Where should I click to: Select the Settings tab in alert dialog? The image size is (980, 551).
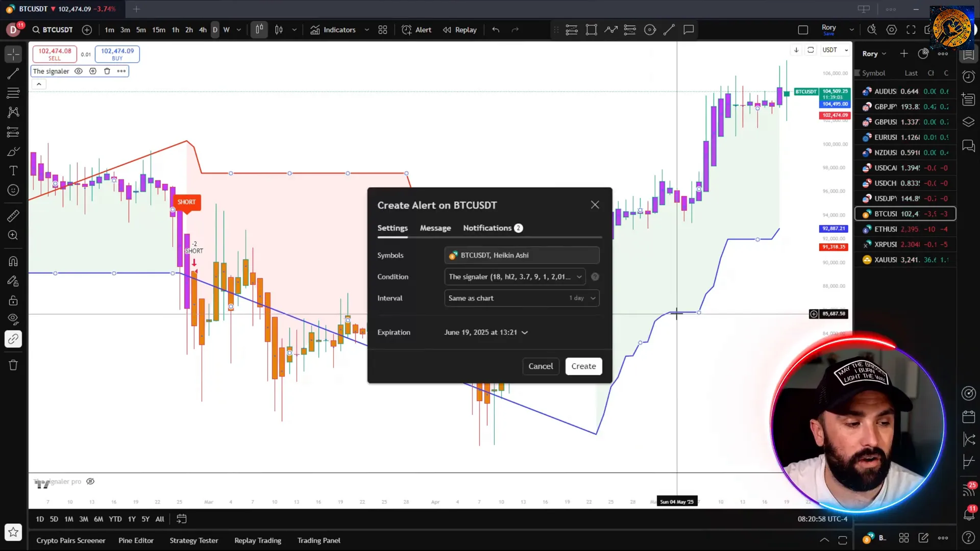pyautogui.click(x=393, y=228)
